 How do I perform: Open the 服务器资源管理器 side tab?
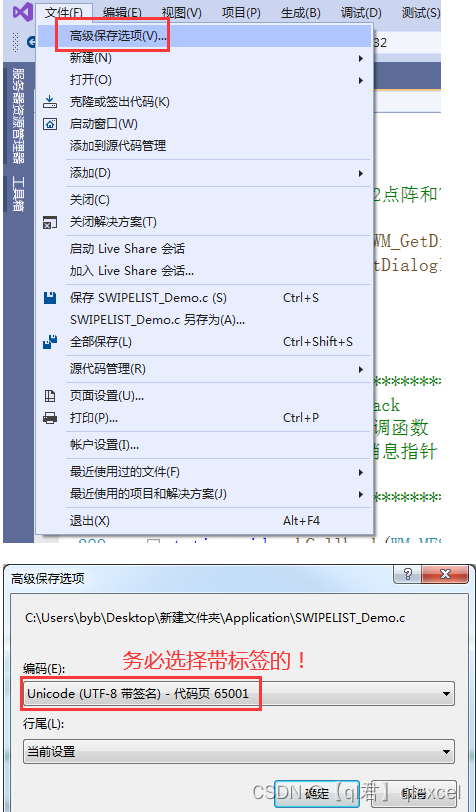point(19,115)
